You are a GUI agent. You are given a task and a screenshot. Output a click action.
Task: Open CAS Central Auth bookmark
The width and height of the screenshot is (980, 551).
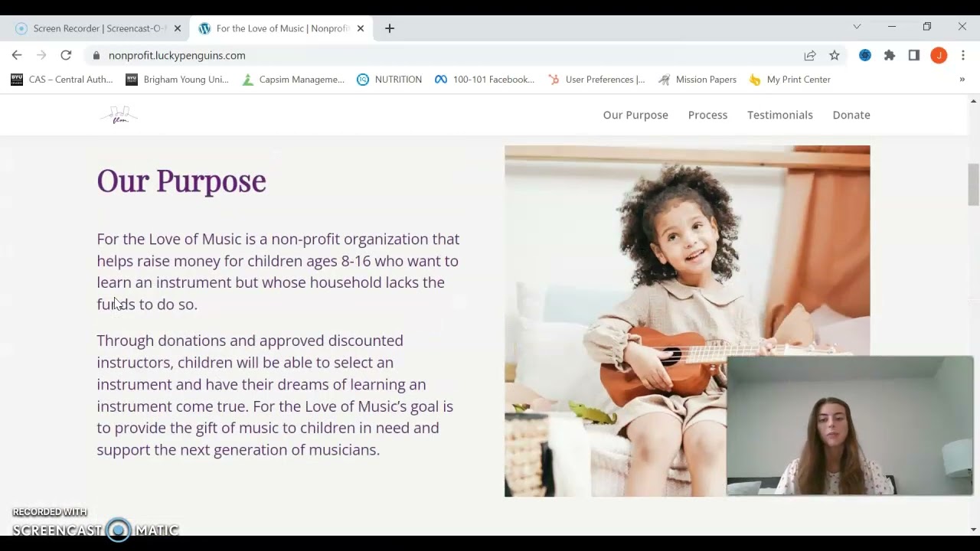pos(61,80)
